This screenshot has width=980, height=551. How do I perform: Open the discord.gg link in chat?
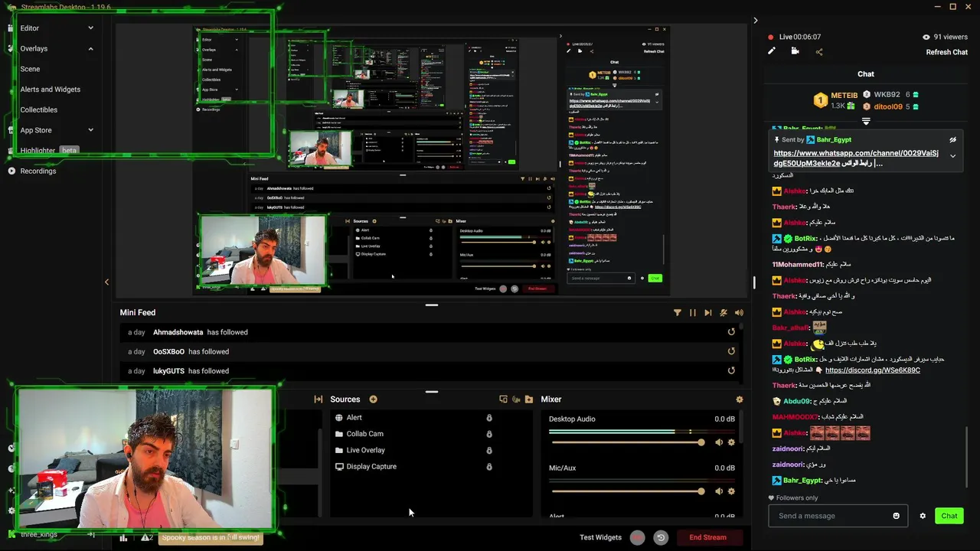coord(873,370)
